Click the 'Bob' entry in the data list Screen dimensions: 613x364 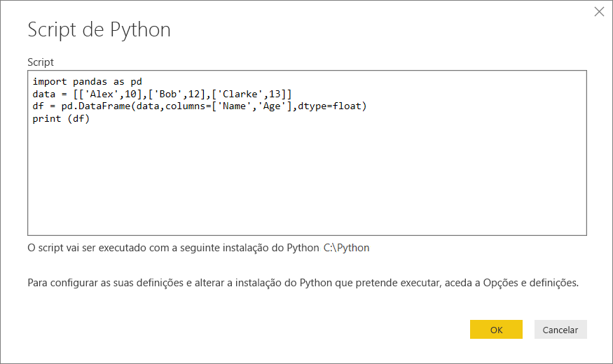coord(167,94)
